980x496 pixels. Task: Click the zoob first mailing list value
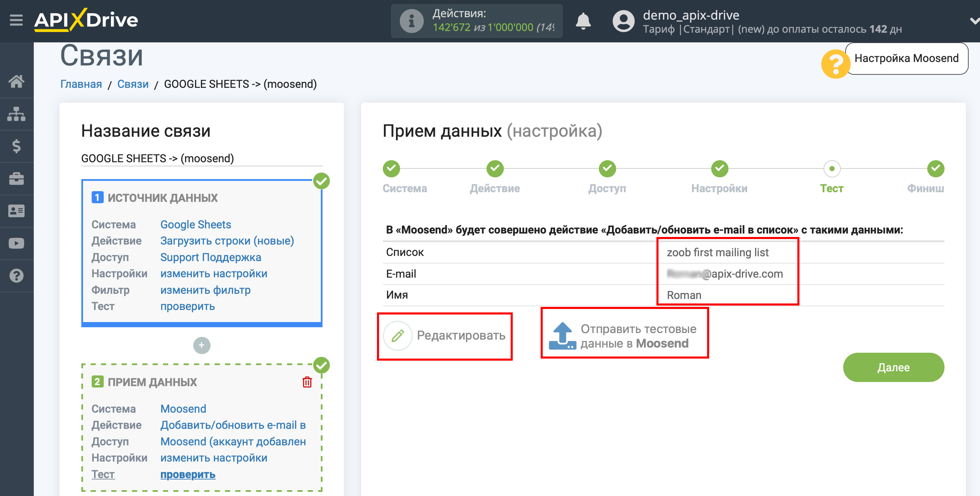717,252
